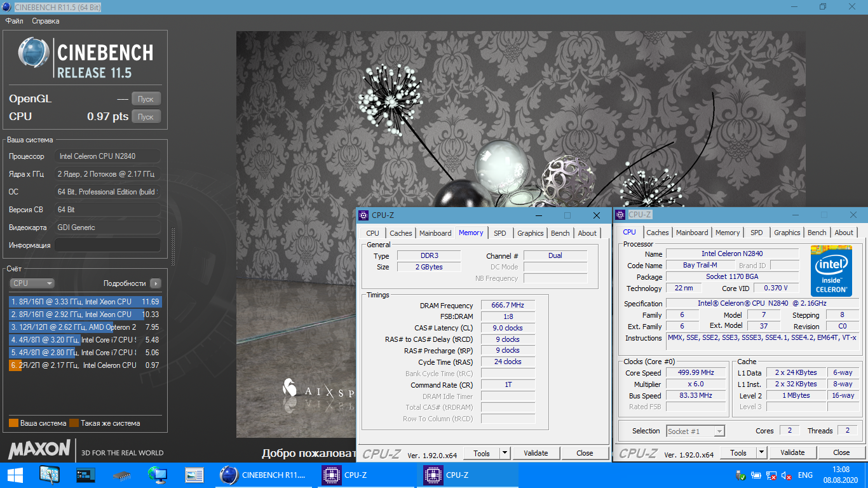Open the clock showing 13:08

coord(839,475)
